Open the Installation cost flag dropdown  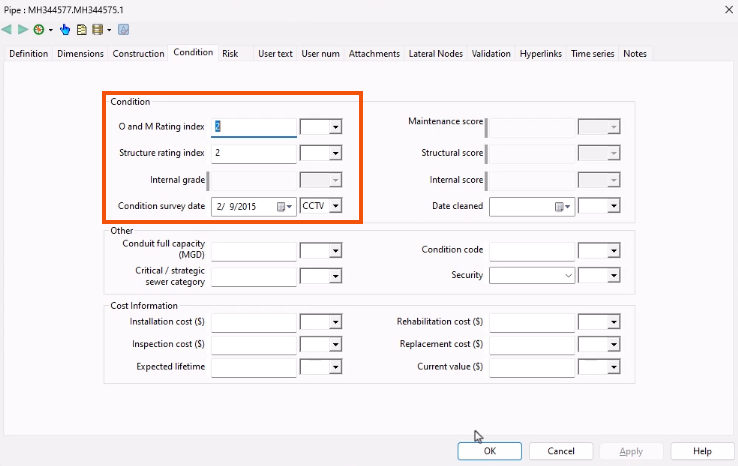point(335,322)
